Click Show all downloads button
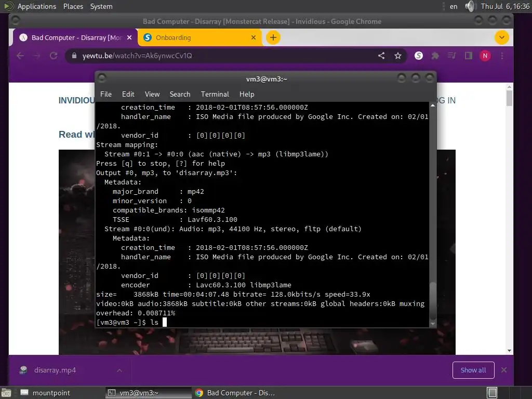Image resolution: width=532 pixels, height=399 pixels. [473, 370]
